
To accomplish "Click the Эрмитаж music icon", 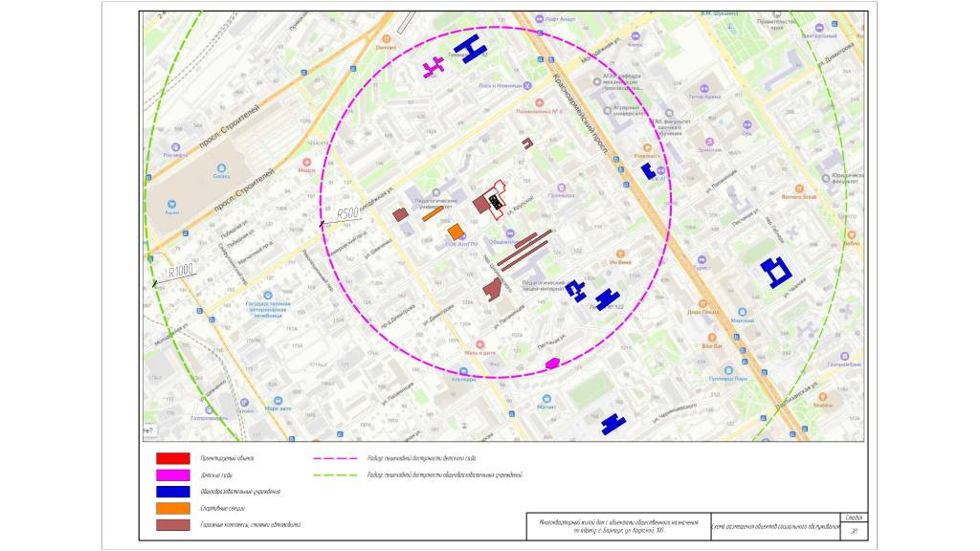I will coord(709,142).
